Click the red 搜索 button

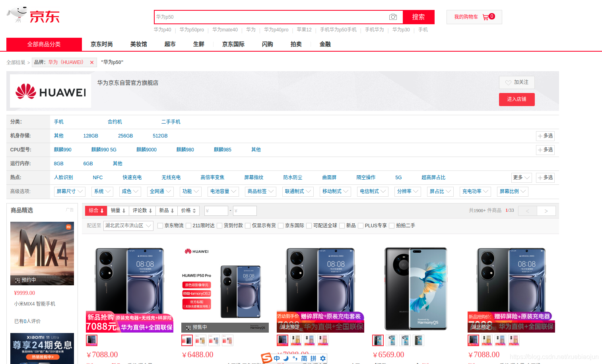click(418, 17)
